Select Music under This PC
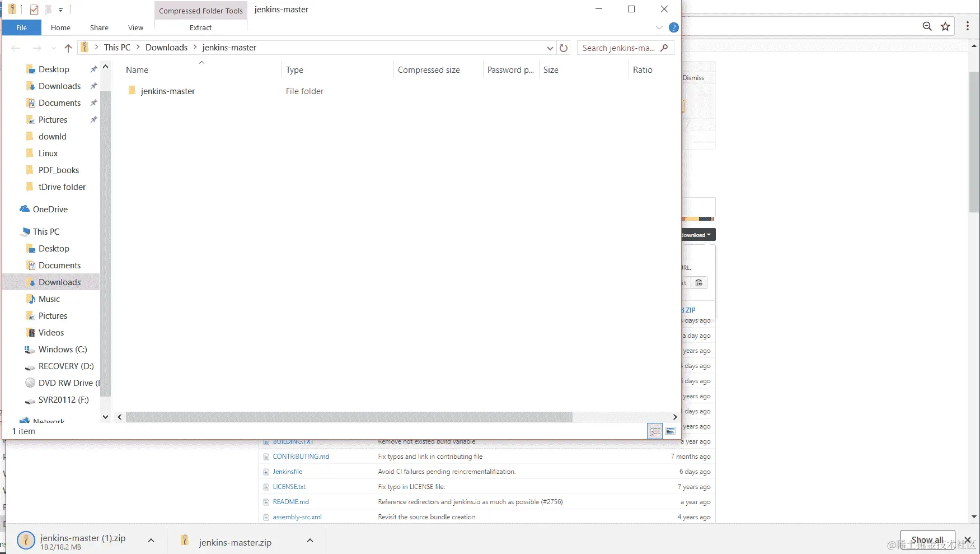 click(x=49, y=299)
